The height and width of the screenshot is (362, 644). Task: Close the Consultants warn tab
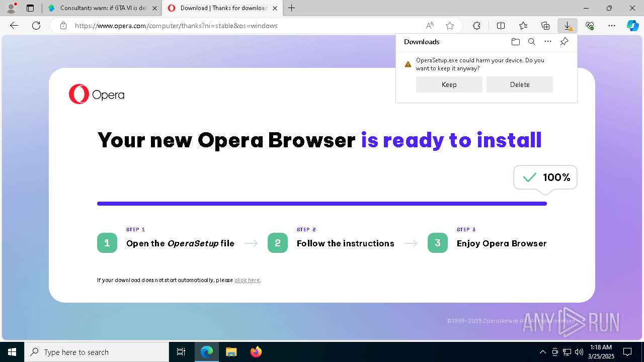tap(154, 8)
